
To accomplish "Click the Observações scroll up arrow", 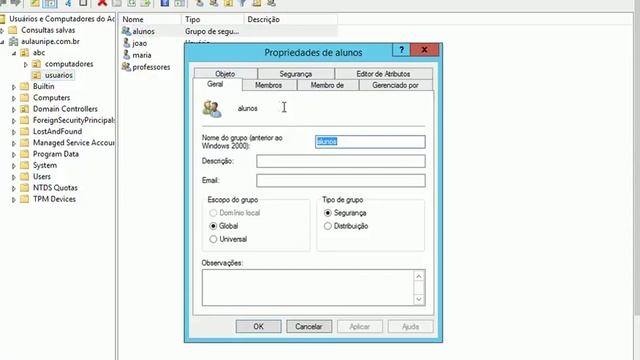I will (x=419, y=276).
